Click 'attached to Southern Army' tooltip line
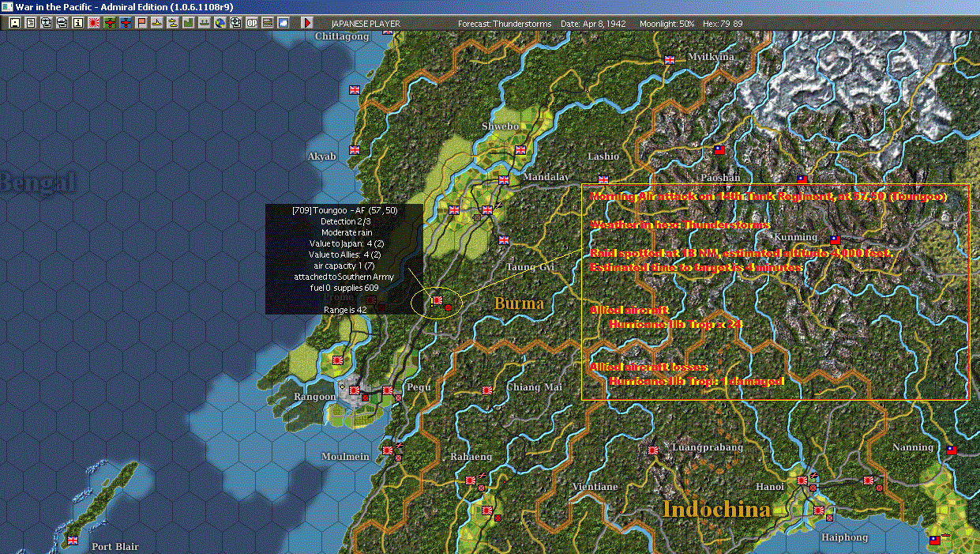Screen dimensions: 980x554 [344, 277]
